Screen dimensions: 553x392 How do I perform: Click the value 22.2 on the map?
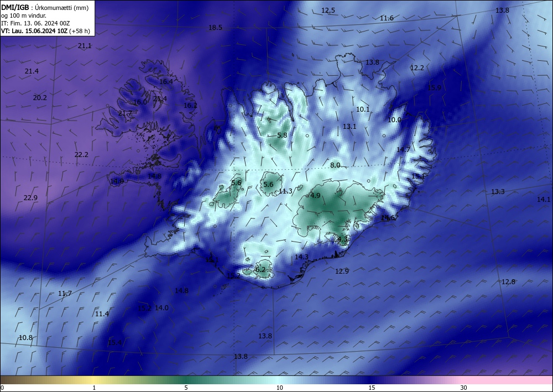click(x=81, y=154)
